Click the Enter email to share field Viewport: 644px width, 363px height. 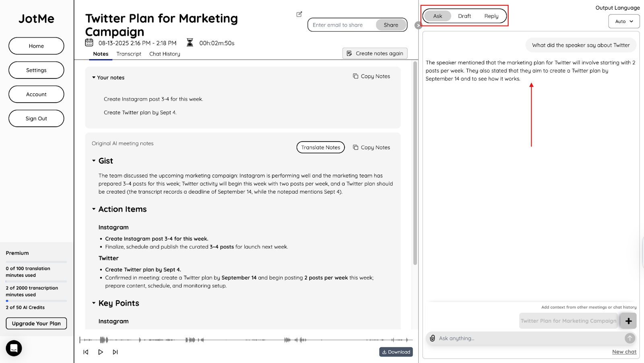pyautogui.click(x=342, y=25)
